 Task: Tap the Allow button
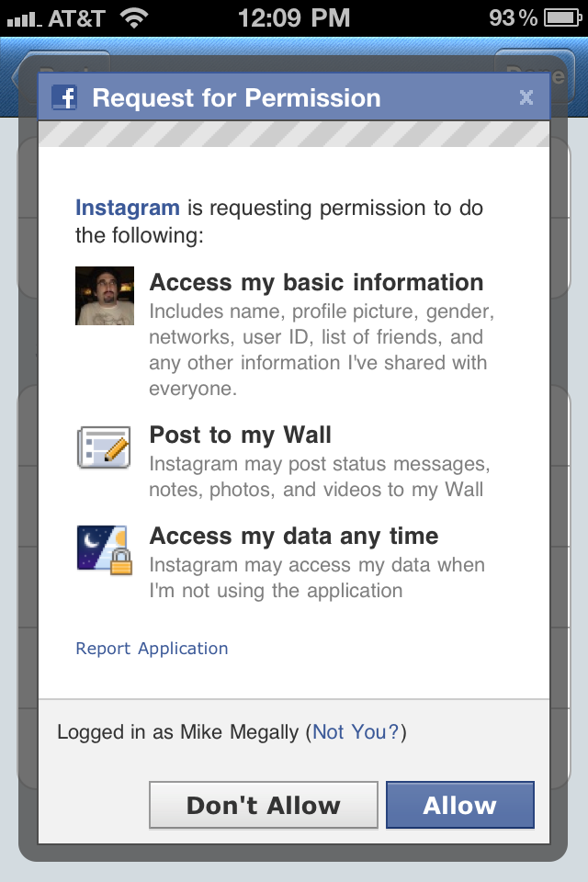coord(459,805)
